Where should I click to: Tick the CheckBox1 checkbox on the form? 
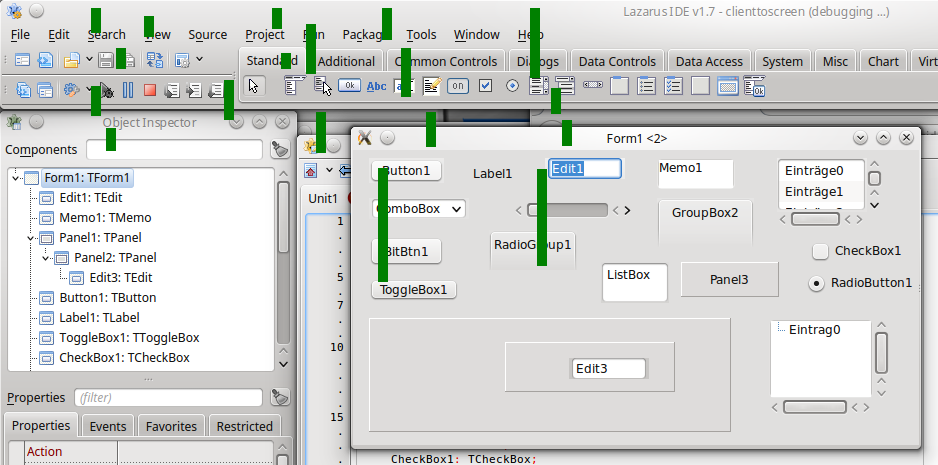(820, 251)
